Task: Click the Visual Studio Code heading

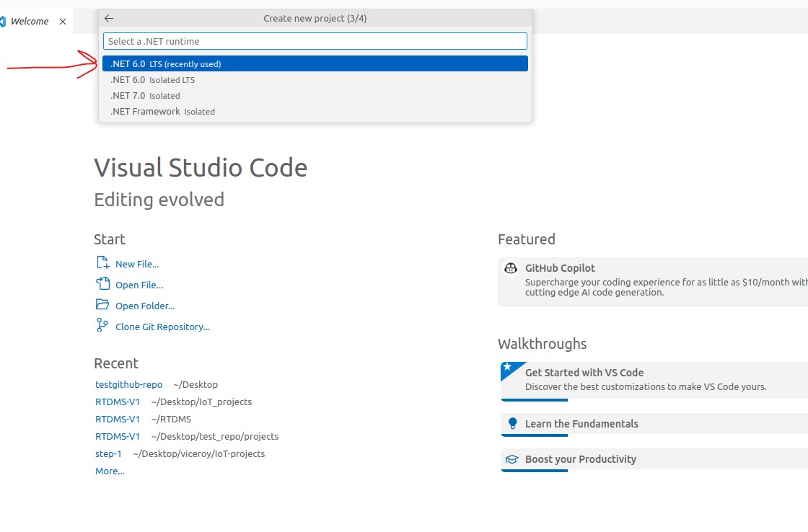Action: 201,168
